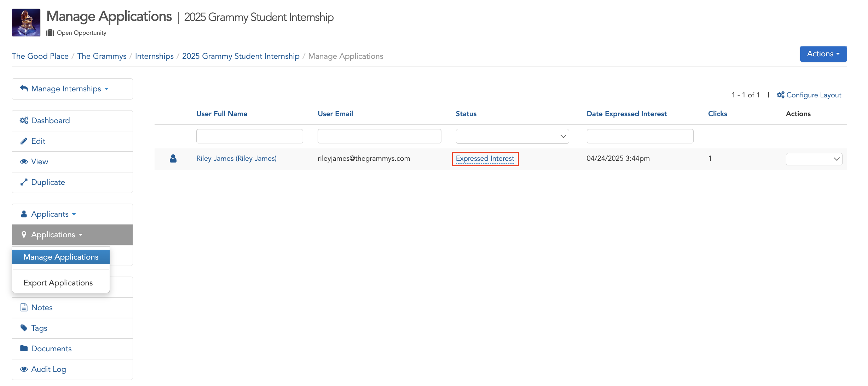Open the Audit Log sidebar item
Screen dimensions: 868x386
coord(72,369)
